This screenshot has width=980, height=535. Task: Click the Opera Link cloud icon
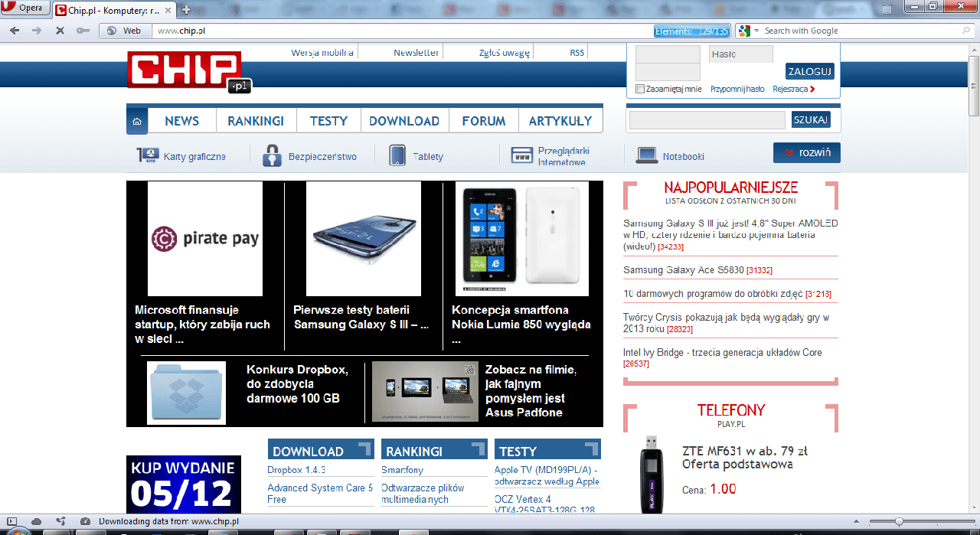tap(37, 521)
